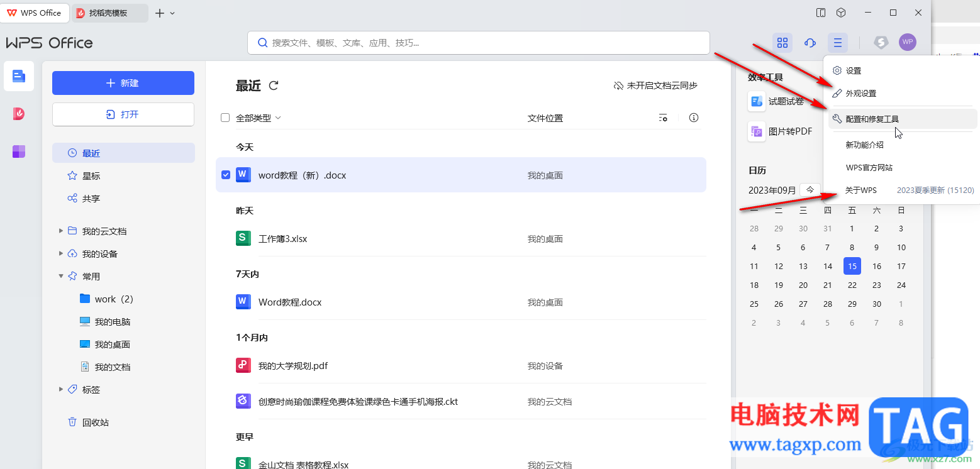Click 金山文档 表格教程.xlsx file name

303,465
